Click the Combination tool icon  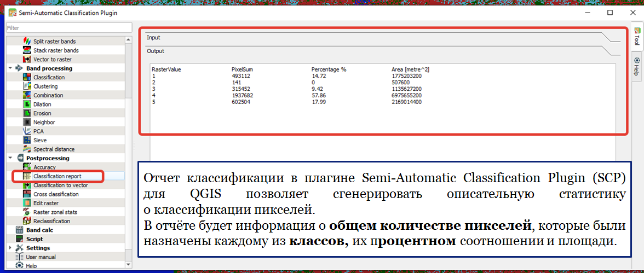click(x=27, y=95)
